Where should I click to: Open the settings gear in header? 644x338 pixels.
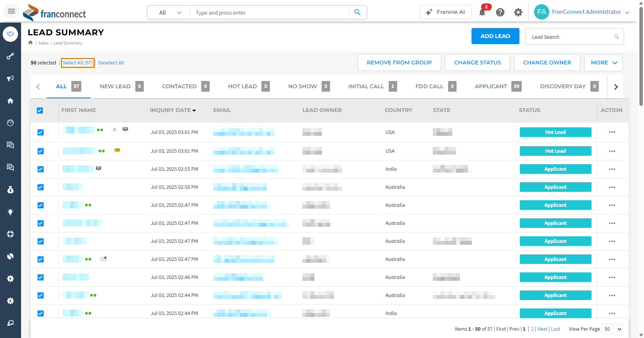pos(518,12)
